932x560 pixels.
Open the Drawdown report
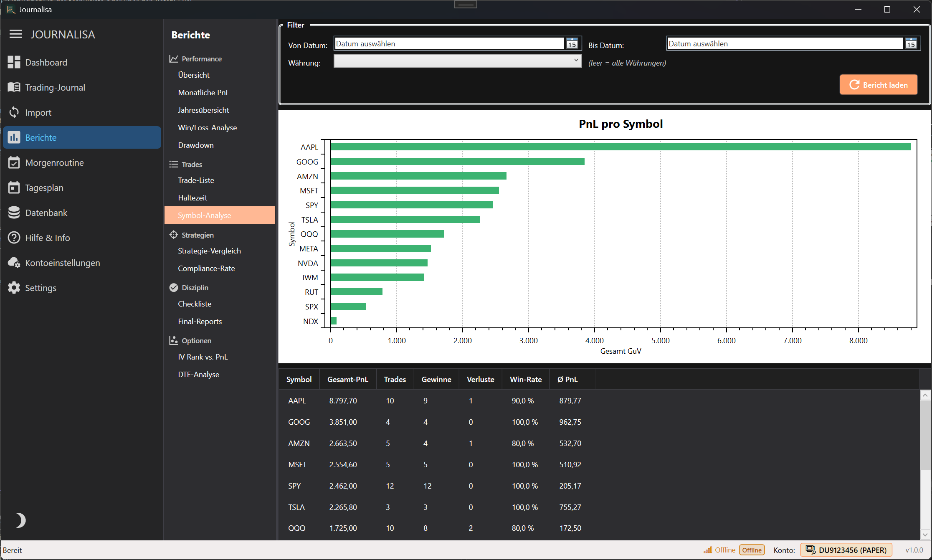click(195, 145)
